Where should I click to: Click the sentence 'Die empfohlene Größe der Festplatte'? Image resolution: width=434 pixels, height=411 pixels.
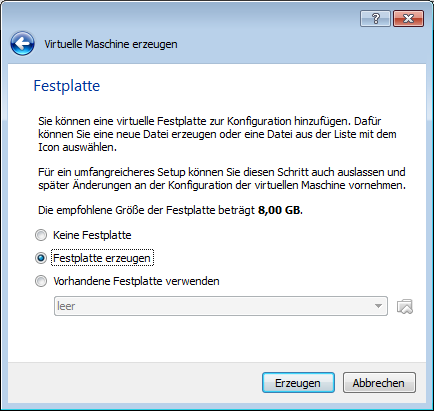(x=170, y=210)
